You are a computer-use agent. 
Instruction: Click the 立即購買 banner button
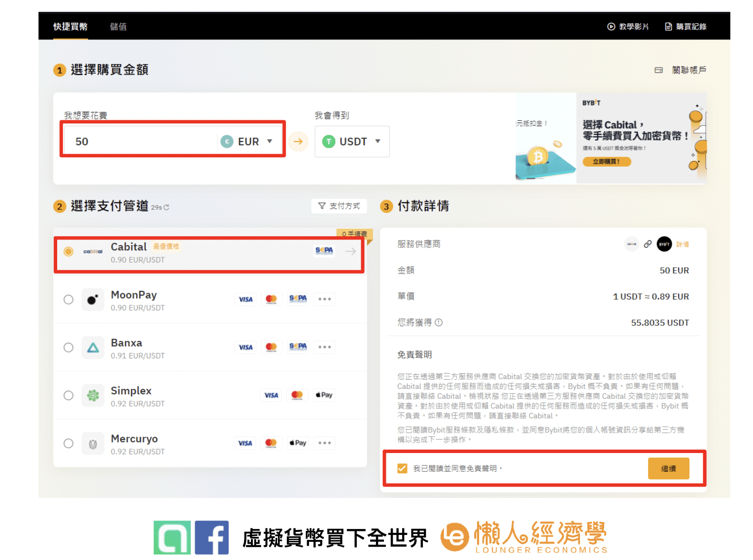pyautogui.click(x=607, y=161)
